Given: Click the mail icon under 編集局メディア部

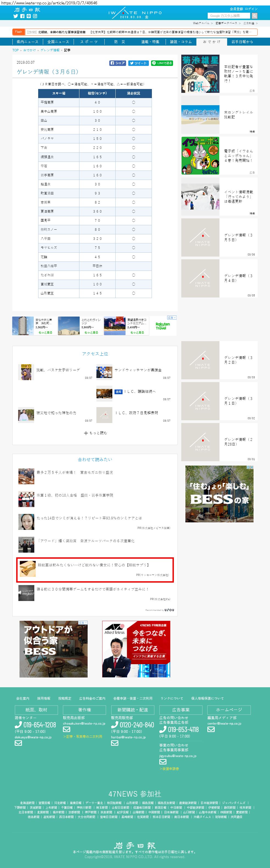Looking at the screenshot, I should (x=211, y=729).
